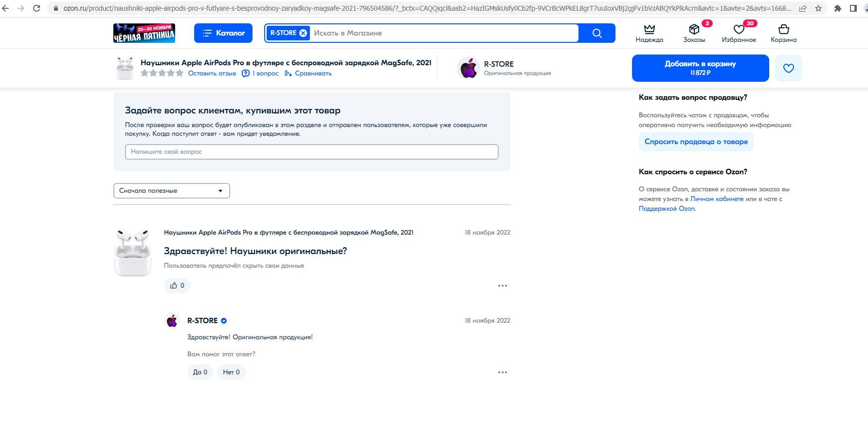Go back in browser history
868x422 pixels.
coord(6,8)
